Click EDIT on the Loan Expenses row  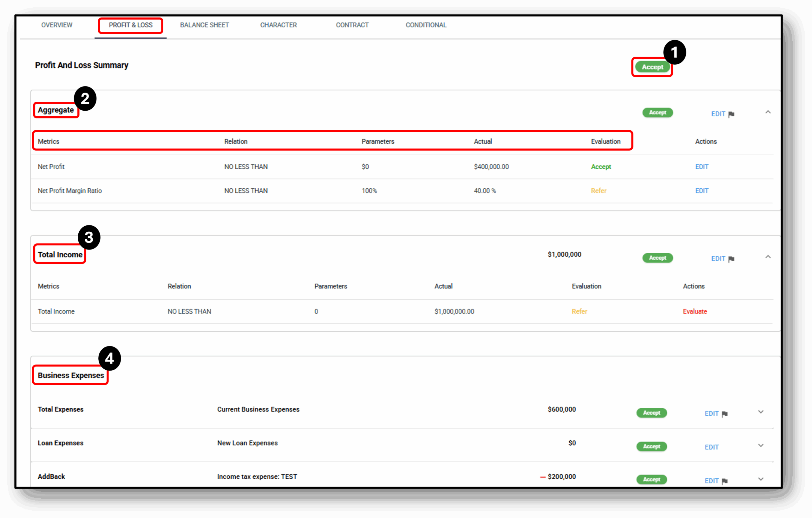711,447
